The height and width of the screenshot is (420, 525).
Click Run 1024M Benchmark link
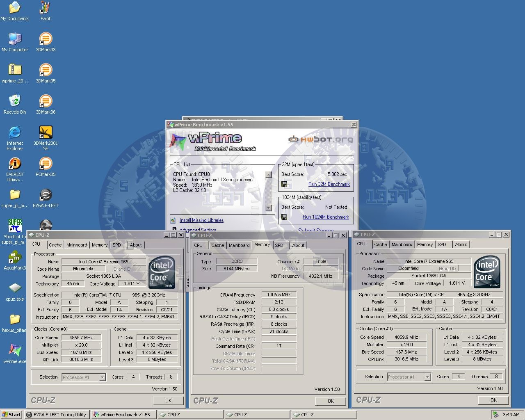326,217
